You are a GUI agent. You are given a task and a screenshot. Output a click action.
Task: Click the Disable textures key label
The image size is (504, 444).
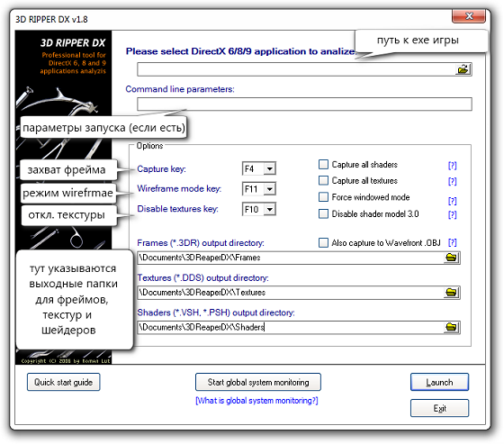[178, 209]
